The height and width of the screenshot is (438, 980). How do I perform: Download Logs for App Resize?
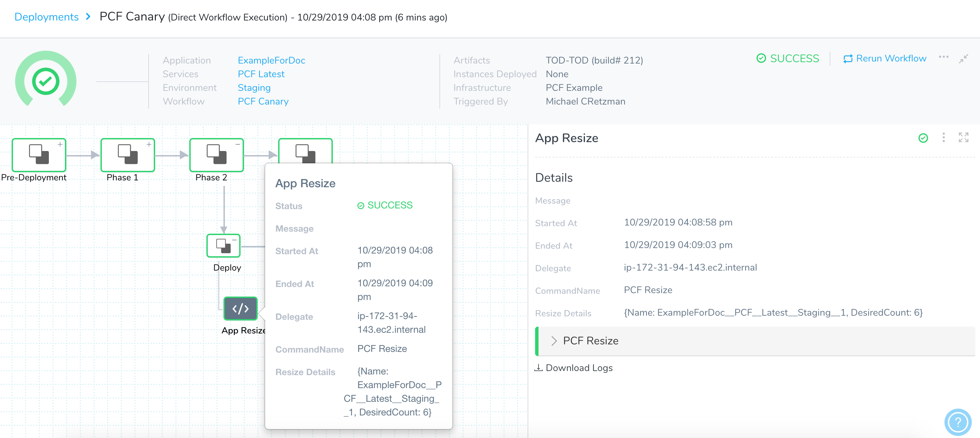click(x=574, y=368)
